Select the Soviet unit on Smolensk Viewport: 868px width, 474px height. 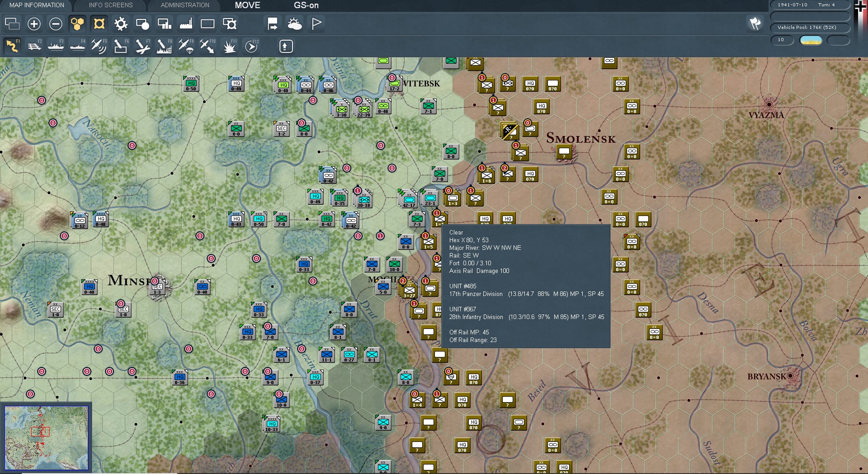(564, 152)
